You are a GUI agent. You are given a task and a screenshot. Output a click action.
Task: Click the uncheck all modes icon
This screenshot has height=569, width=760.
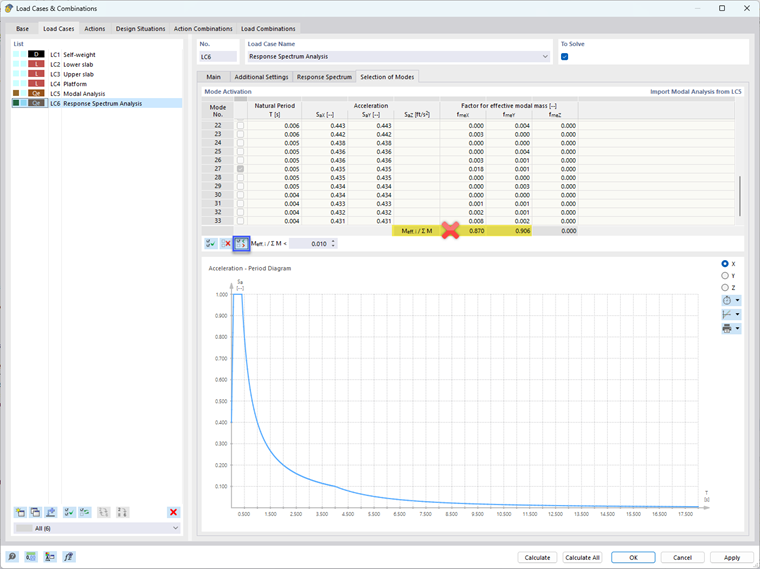pos(226,243)
